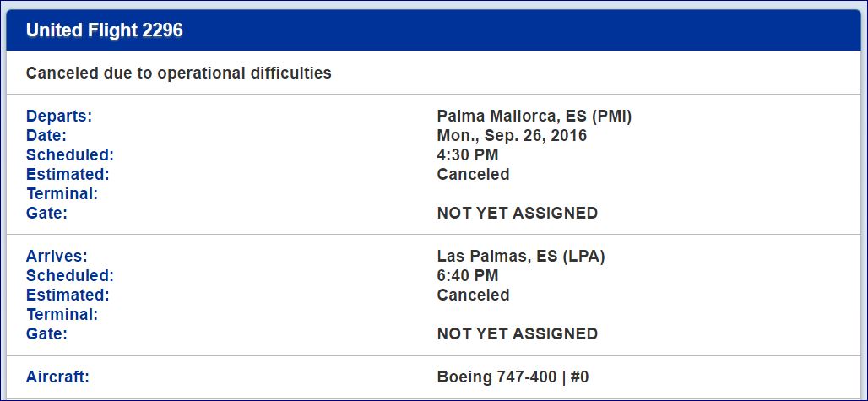This screenshot has height=401, width=868.
Task: Click the Terminal label in the arrival section
Action: click(x=62, y=315)
